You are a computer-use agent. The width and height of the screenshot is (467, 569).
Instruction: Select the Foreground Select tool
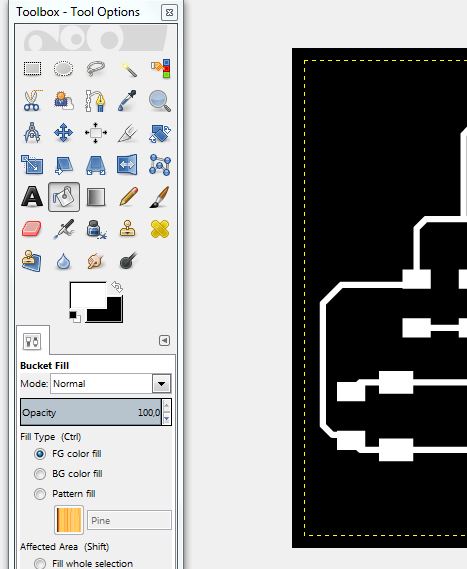(64, 101)
